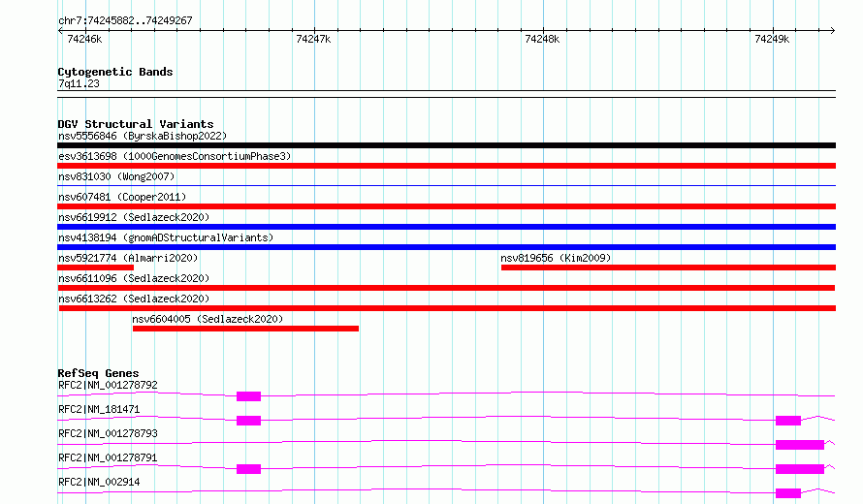Click the left arrowhead of the ruler
The image size is (863, 504).
coord(60,31)
